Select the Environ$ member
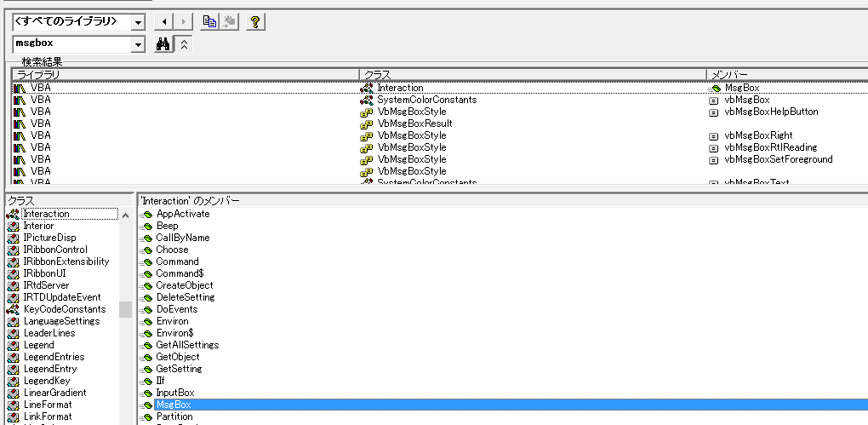 (x=175, y=333)
